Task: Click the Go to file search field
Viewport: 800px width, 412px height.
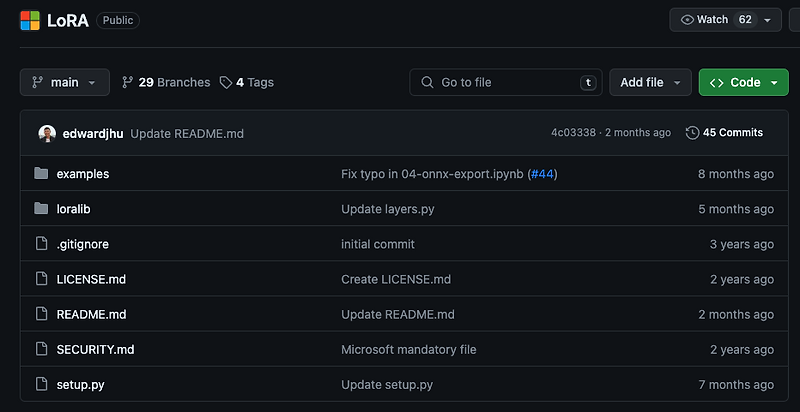Action: pyautogui.click(x=506, y=82)
